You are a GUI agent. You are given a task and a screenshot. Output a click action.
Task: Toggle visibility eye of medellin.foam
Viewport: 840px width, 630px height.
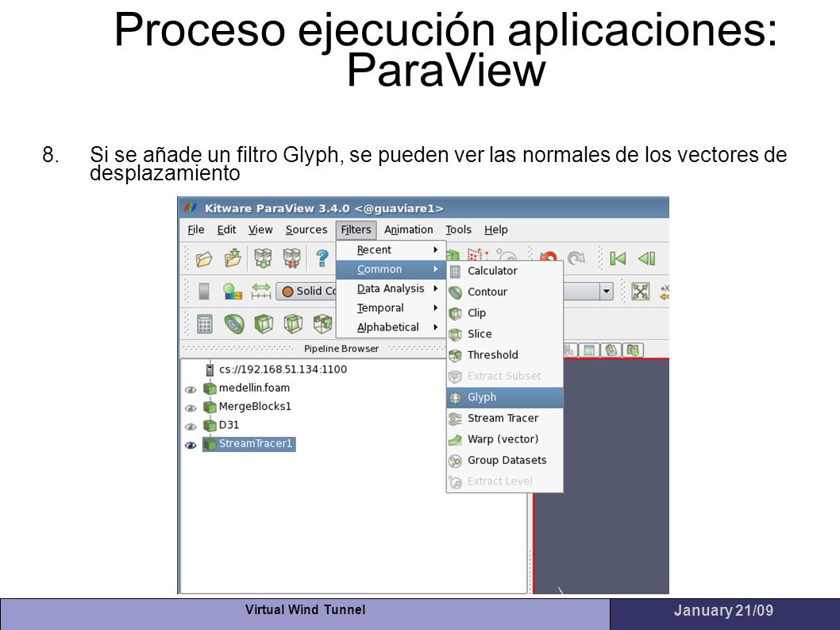(191, 390)
